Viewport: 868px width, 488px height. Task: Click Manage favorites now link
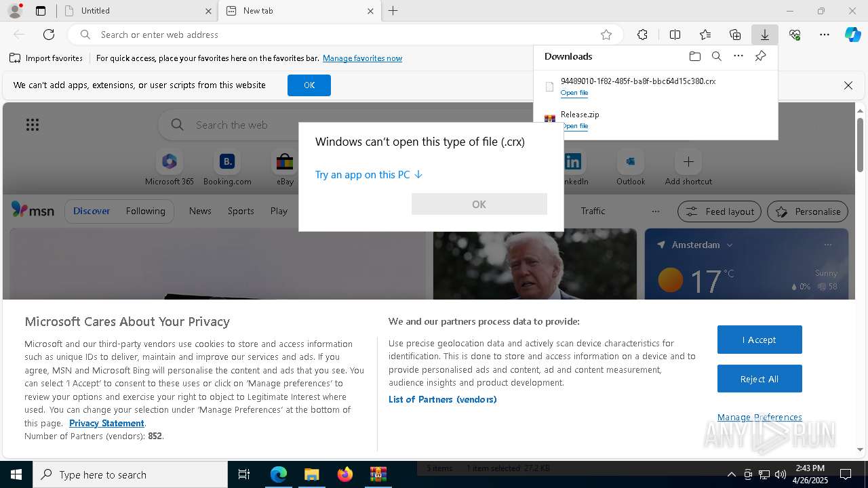point(362,58)
